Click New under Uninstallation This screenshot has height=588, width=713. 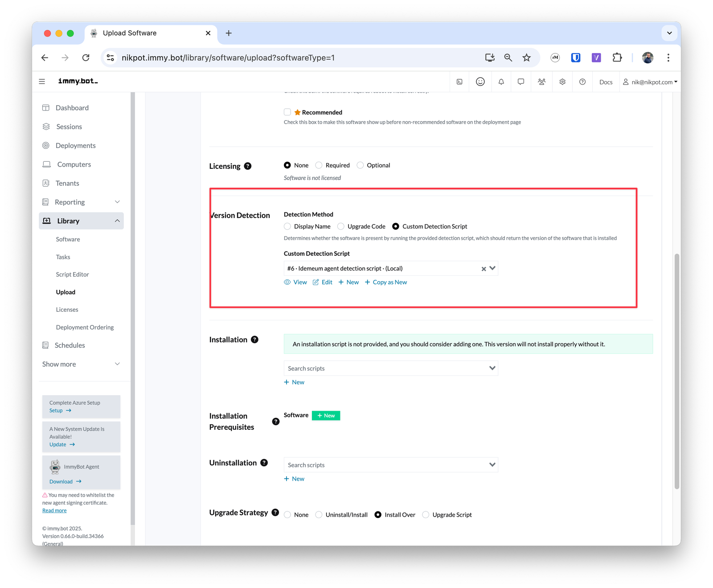(294, 479)
